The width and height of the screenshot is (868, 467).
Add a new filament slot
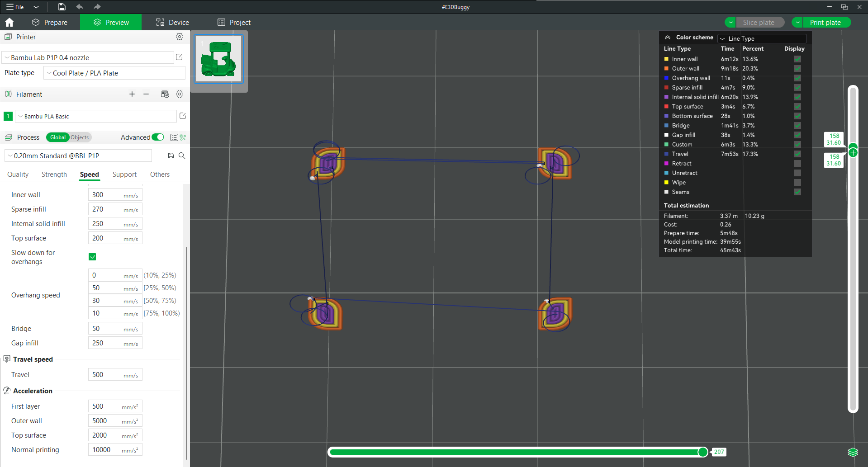[x=132, y=94]
